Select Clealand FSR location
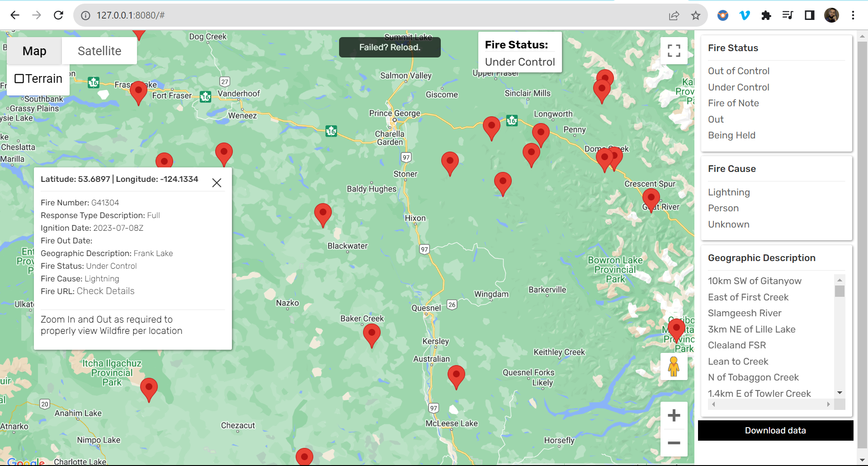The image size is (868, 466). [737, 345]
